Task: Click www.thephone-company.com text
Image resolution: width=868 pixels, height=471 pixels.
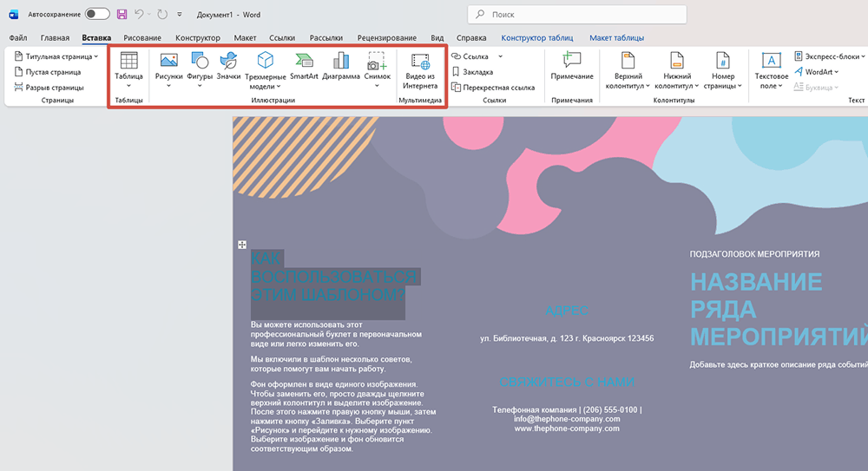Action: [x=567, y=428]
